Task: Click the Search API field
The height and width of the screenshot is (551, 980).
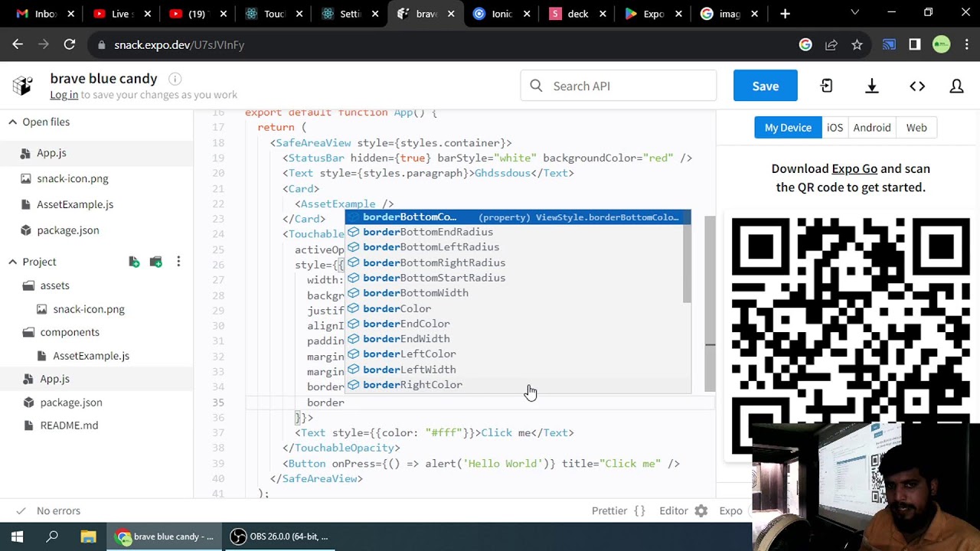Action: (619, 86)
